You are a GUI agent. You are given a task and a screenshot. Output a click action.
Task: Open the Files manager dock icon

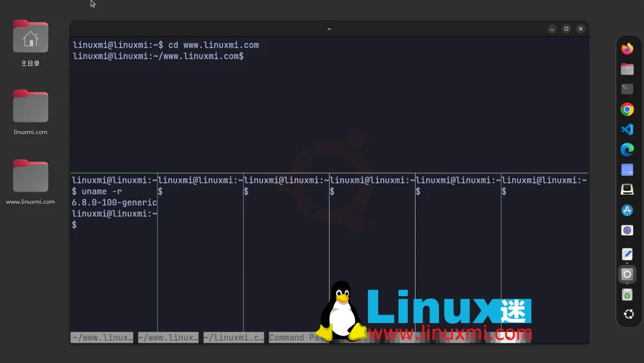tap(627, 69)
